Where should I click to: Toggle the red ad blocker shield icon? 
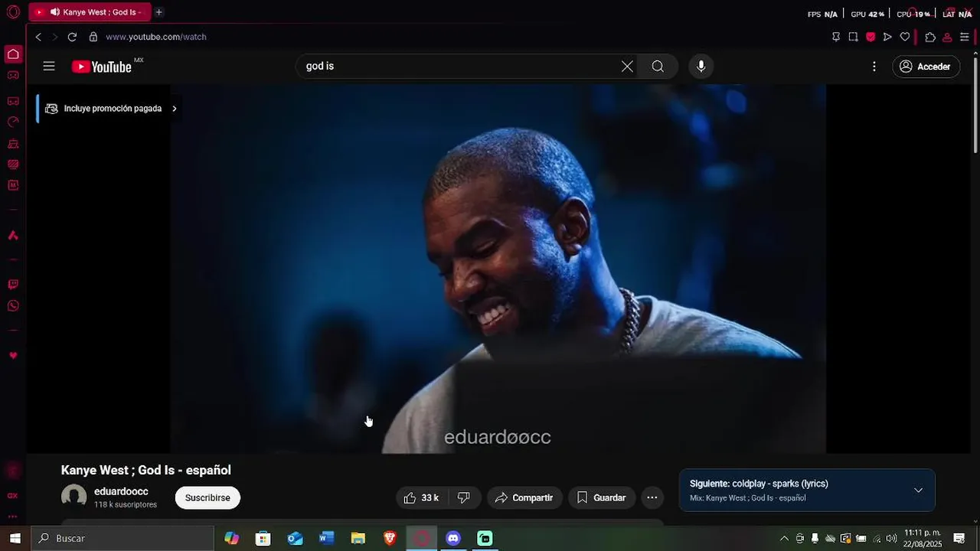(x=871, y=37)
